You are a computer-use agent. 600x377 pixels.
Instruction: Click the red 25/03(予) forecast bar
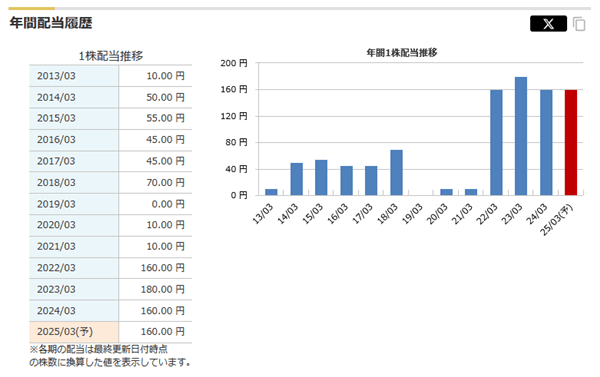coord(571,143)
